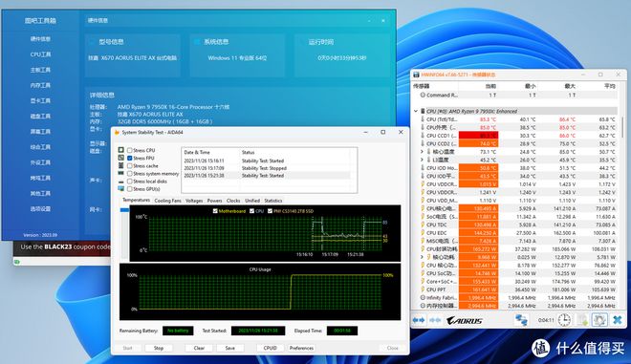631x364 pixels.
Task: Click the Preferences button
Action: 301,348
